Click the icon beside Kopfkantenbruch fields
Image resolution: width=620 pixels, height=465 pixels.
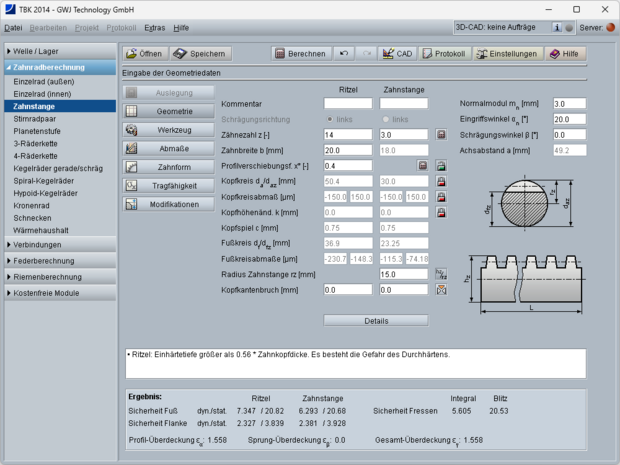pyautogui.click(x=442, y=289)
